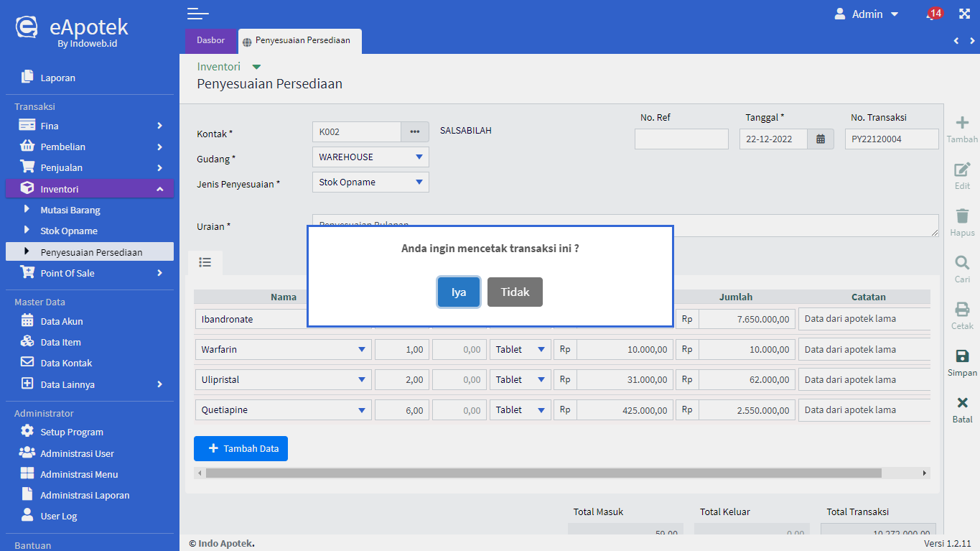980x551 pixels.
Task: Click the Batal cancel icon
Action: (x=962, y=403)
